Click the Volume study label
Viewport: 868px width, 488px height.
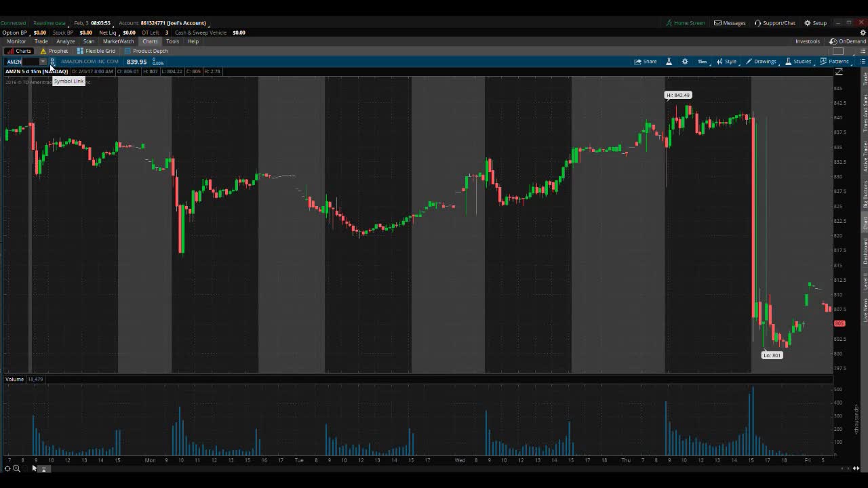[x=14, y=380]
